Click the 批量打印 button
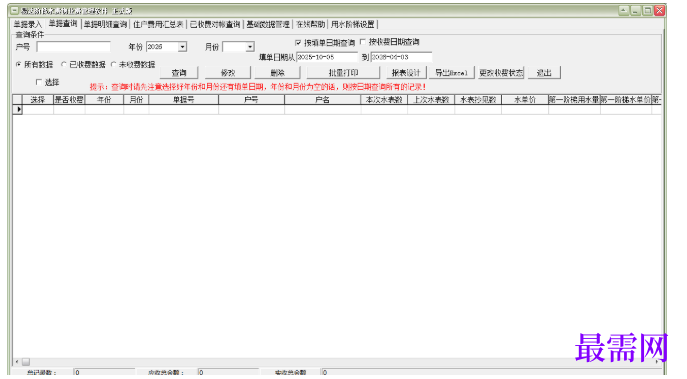This screenshot has width=687, height=379. [343, 73]
